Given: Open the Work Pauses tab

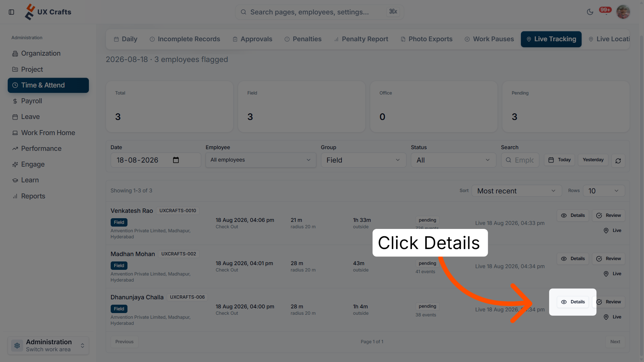Looking at the screenshot, I should pyautogui.click(x=489, y=39).
